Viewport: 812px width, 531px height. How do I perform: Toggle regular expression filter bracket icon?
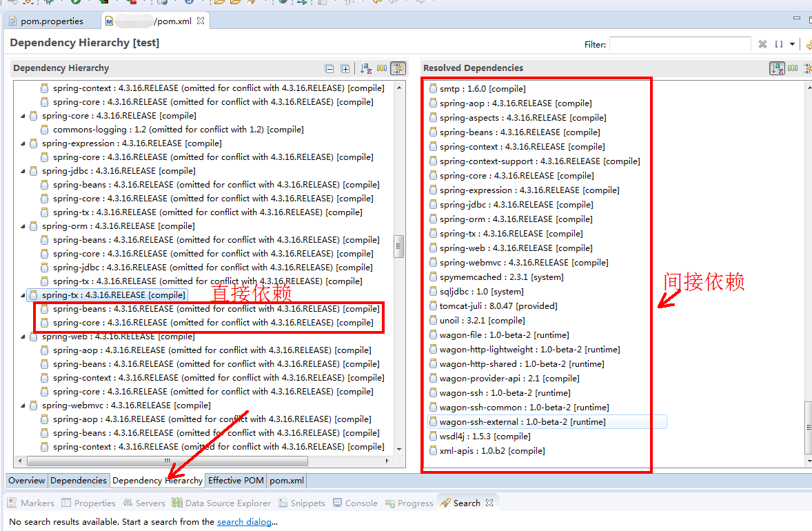[780, 44]
